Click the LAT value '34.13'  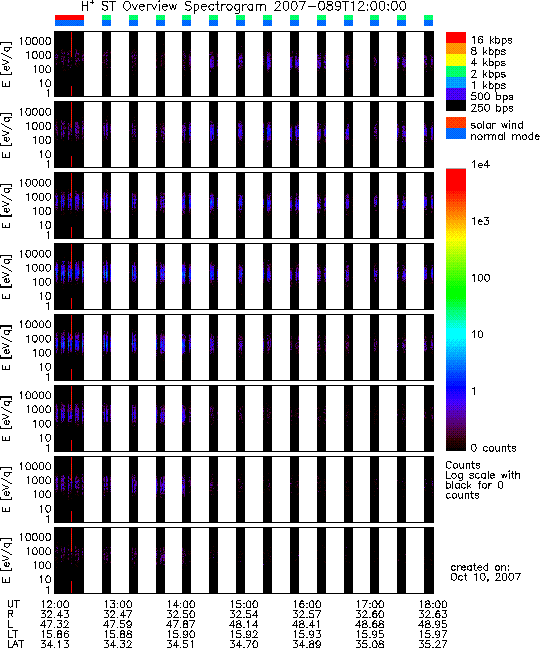(x=55, y=644)
